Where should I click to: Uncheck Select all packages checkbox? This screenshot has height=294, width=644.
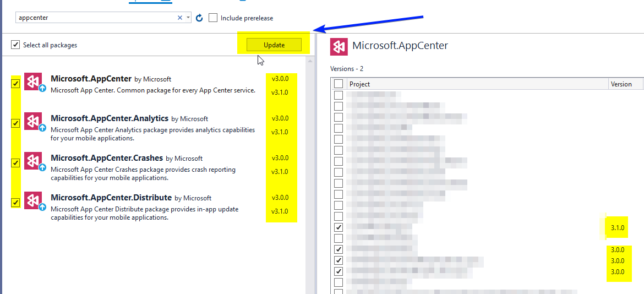15,45
